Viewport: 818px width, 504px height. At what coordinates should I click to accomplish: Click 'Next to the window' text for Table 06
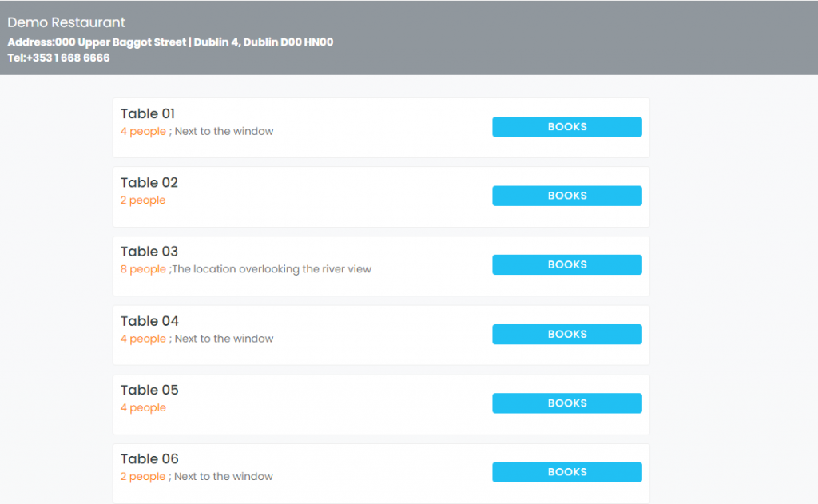click(x=224, y=476)
